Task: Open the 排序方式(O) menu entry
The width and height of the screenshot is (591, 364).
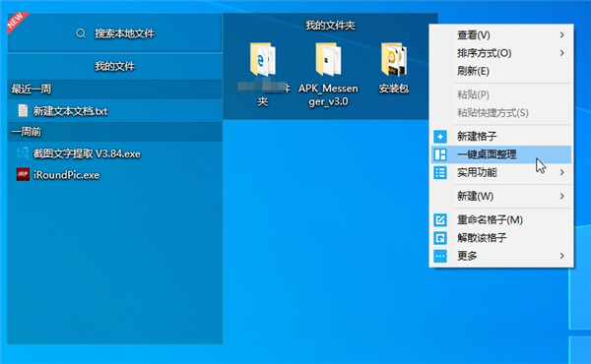Action: tap(501, 53)
